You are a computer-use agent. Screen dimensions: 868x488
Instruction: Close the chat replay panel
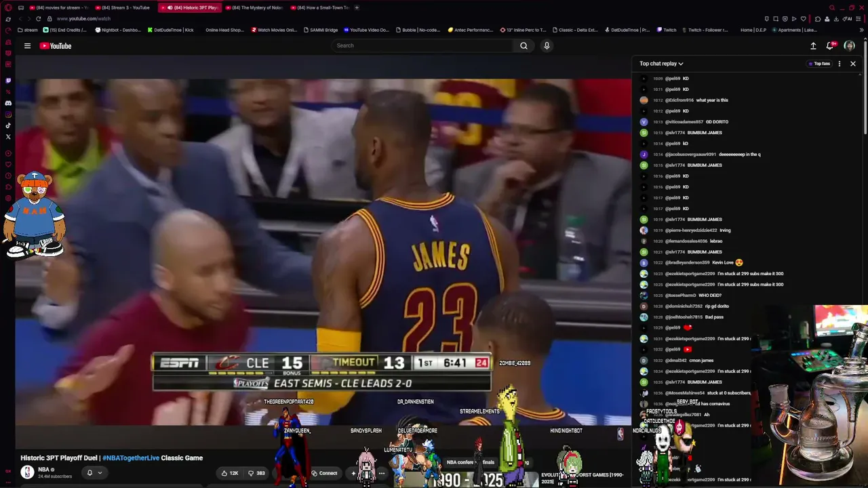click(x=853, y=64)
